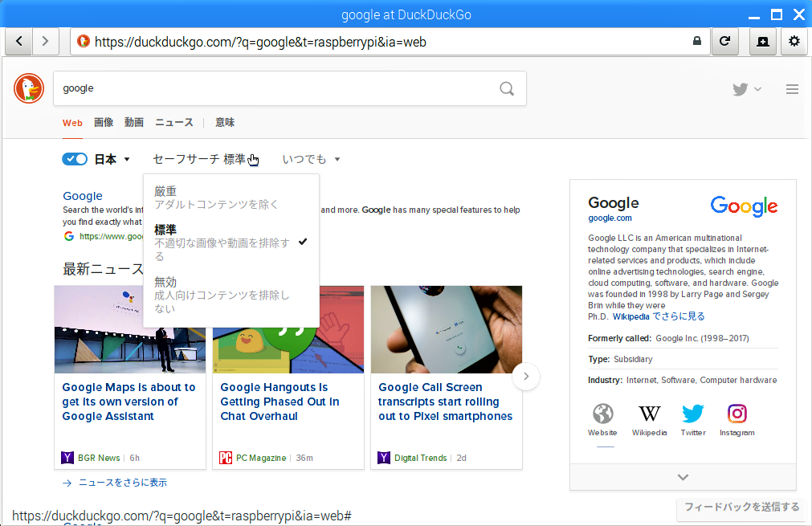Select the 標準 safe search option
Screen dimensions: 812x526
[231, 243]
